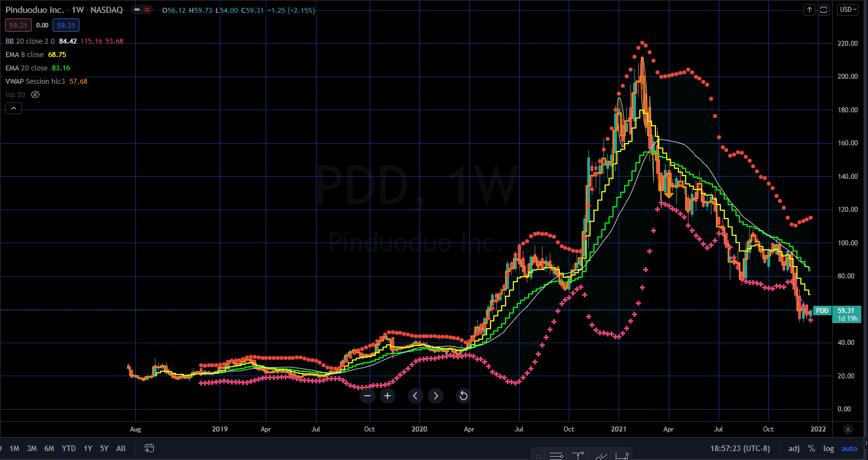The height and width of the screenshot is (460, 868).
Task: Click the delayed data wavy icon
Action: pos(147,10)
